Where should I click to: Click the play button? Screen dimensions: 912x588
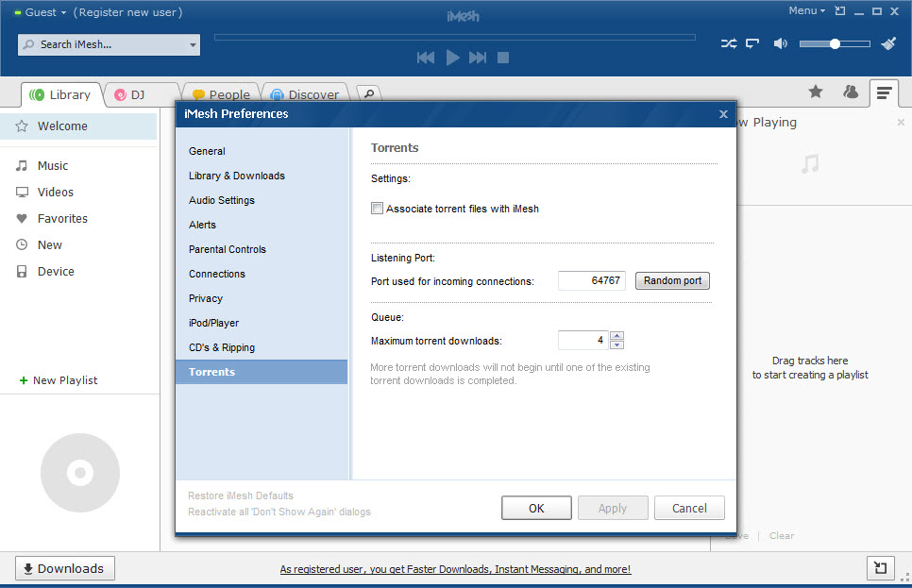[452, 58]
